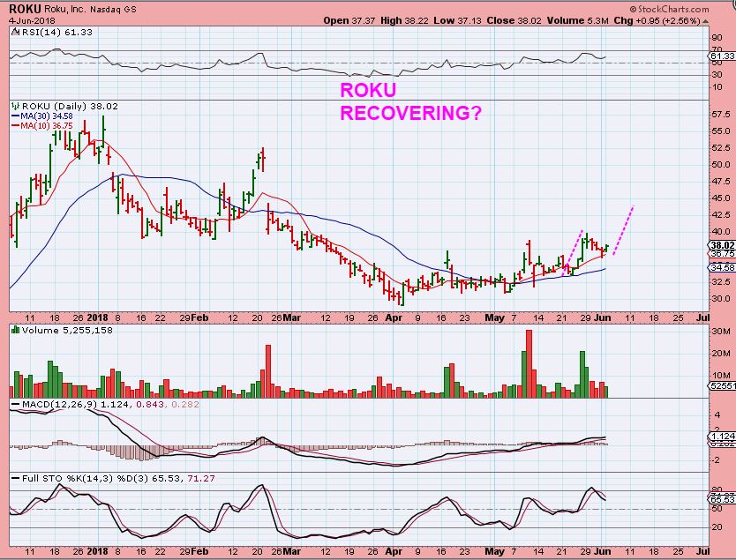Screen dimensions: 736x560
Task: Click the 'RSI(14) 61.33' indicator label
Action: 57,33
